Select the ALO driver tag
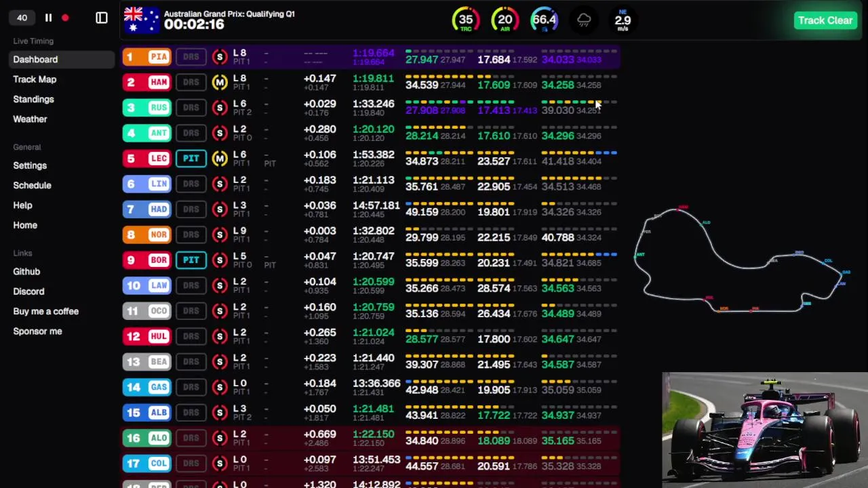This screenshot has height=488, width=868. coord(146,438)
